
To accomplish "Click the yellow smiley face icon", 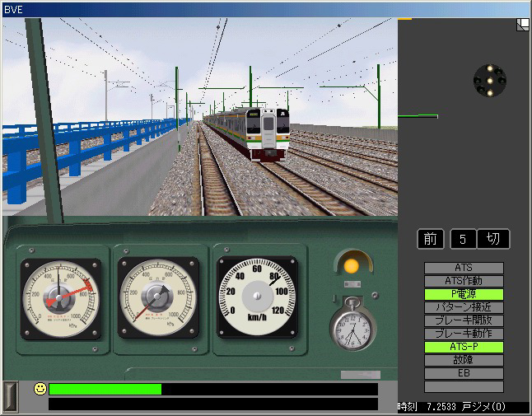I will pos(40,389).
